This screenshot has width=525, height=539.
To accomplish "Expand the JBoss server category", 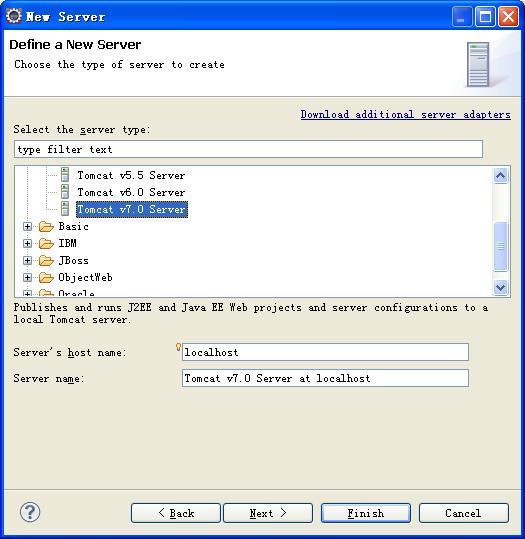I will coord(27,261).
